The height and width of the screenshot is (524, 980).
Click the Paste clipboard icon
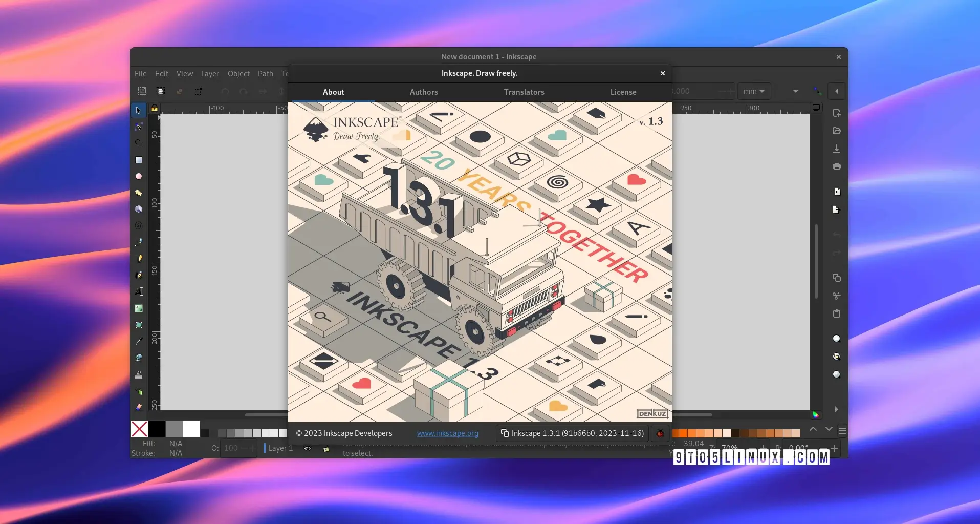(x=837, y=313)
